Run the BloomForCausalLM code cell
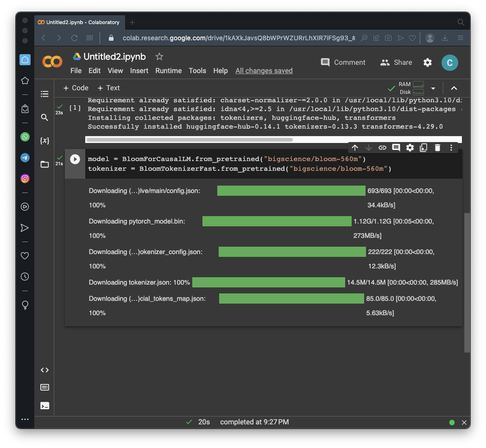The height and width of the screenshot is (448, 486). (x=74, y=159)
